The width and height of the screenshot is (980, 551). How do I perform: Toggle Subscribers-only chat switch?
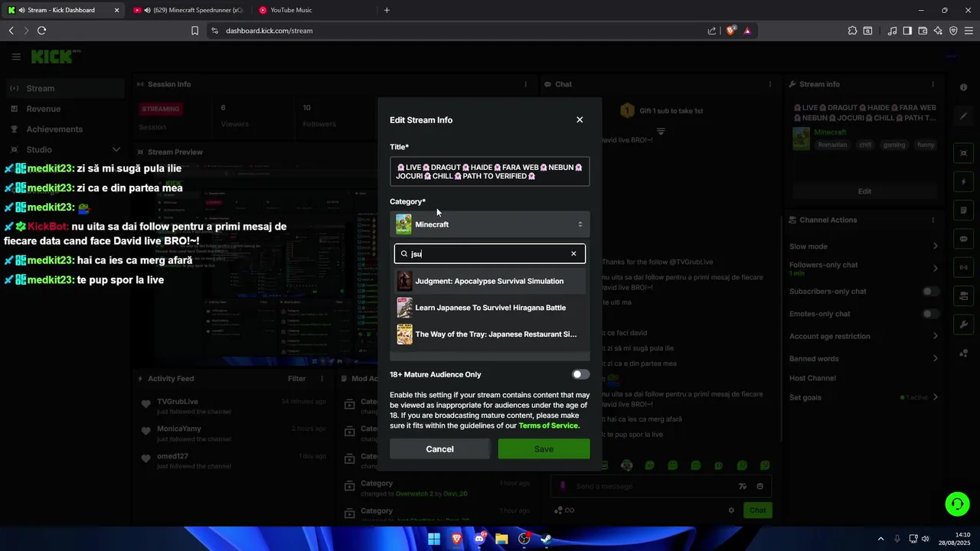(x=930, y=292)
